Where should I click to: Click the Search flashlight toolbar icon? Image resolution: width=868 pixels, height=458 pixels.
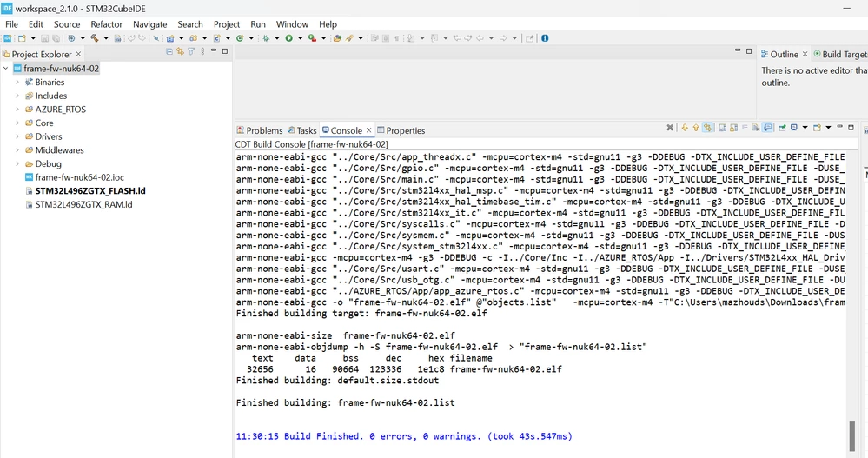349,38
